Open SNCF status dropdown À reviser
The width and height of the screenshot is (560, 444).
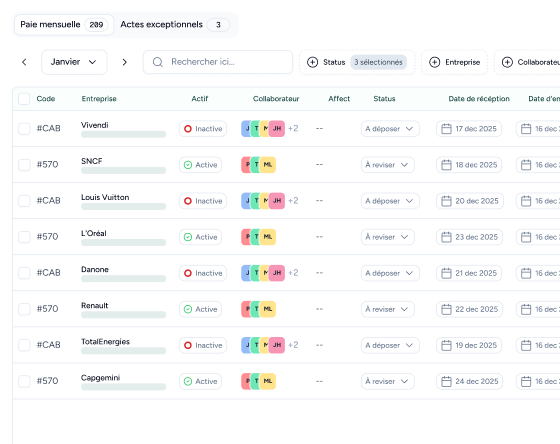coord(388,165)
